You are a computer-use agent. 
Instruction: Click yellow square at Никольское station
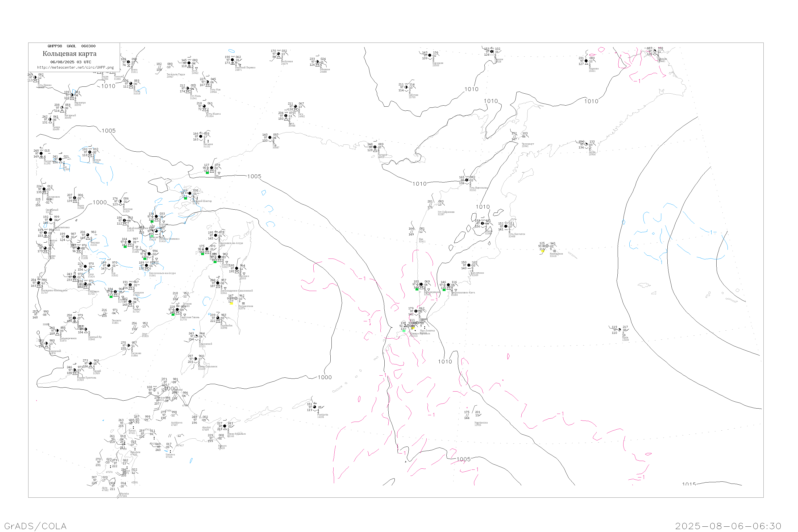coord(543,251)
